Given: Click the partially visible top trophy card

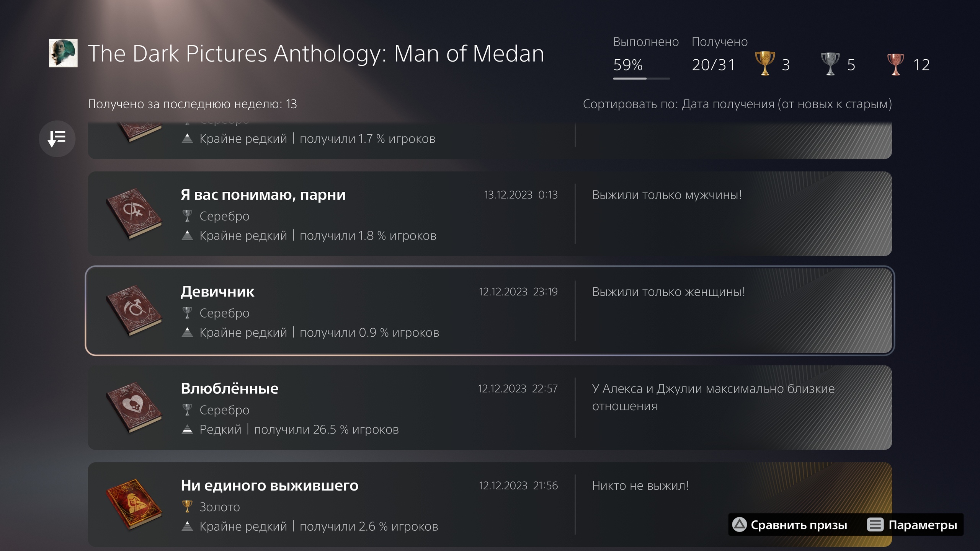Looking at the screenshot, I should [489, 141].
